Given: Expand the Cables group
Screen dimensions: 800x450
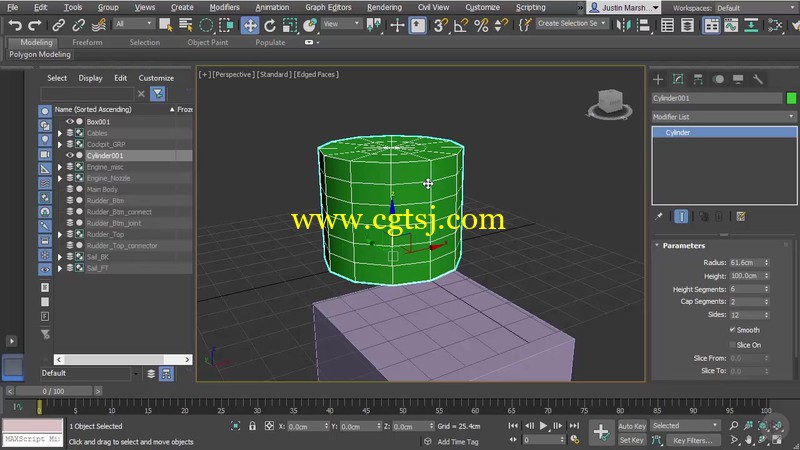Looking at the screenshot, I should (60, 133).
